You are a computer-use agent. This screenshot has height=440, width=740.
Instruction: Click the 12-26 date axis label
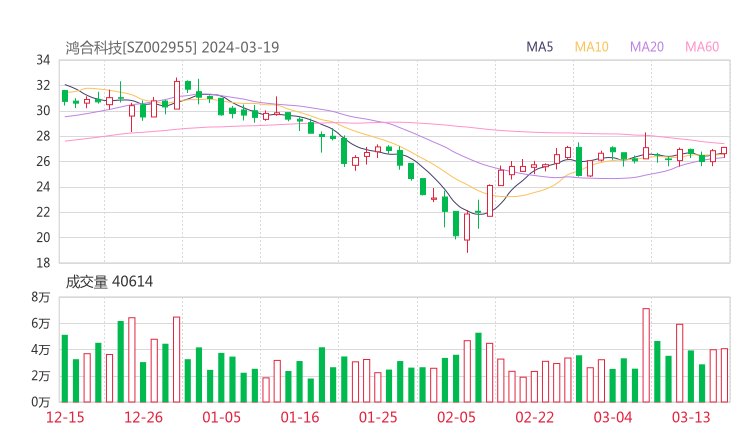tap(143, 417)
